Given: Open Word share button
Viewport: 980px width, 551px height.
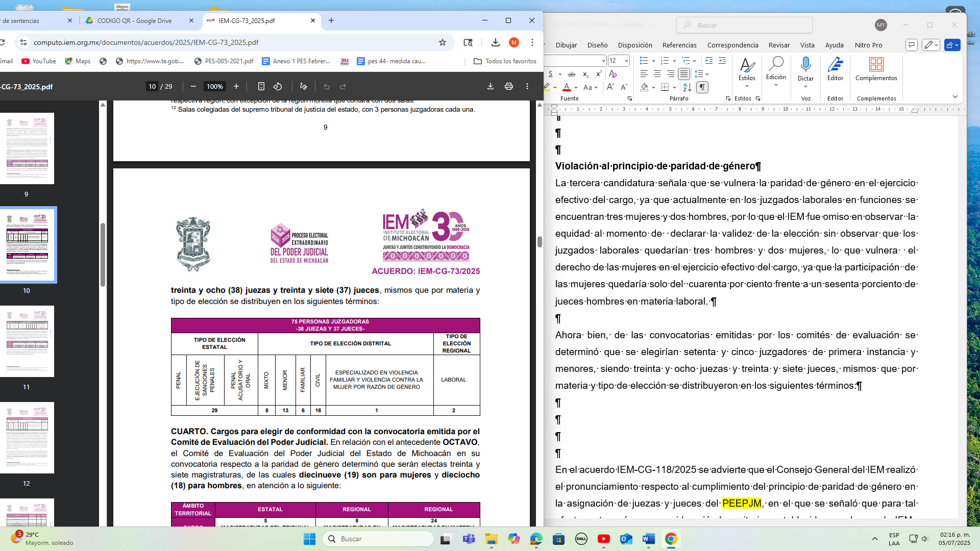Looking at the screenshot, I should 952,45.
